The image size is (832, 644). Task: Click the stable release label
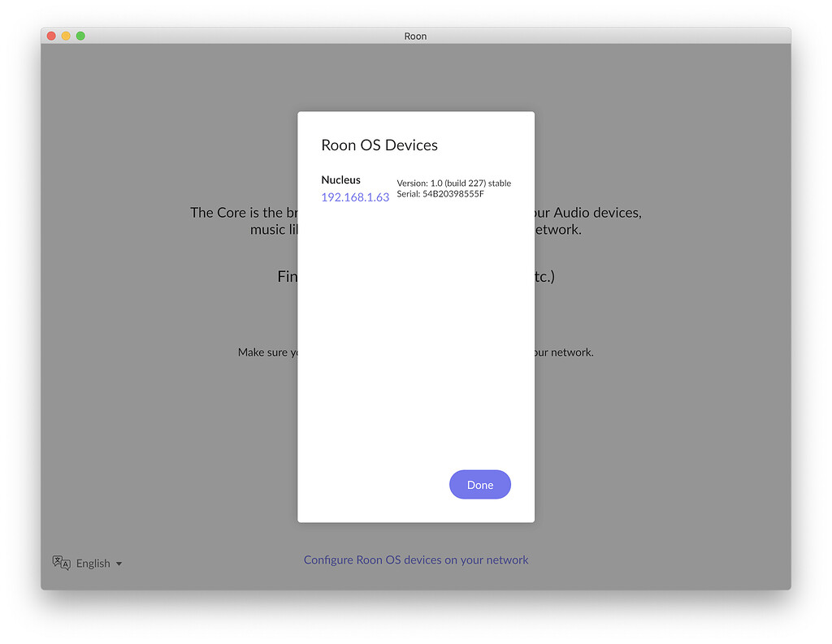click(500, 184)
